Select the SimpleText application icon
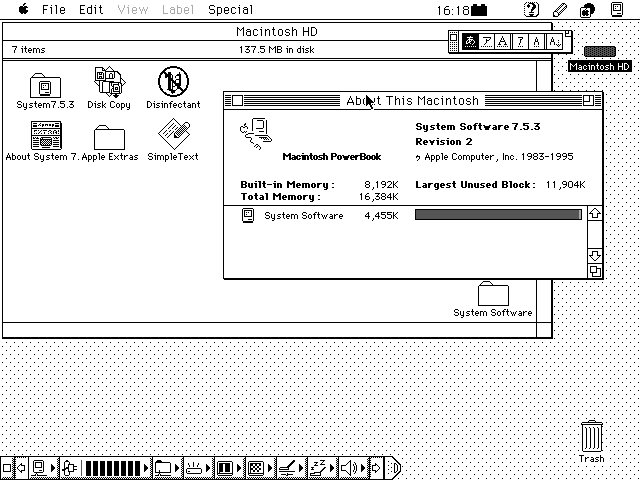This screenshot has height=480, width=640. coord(174,134)
